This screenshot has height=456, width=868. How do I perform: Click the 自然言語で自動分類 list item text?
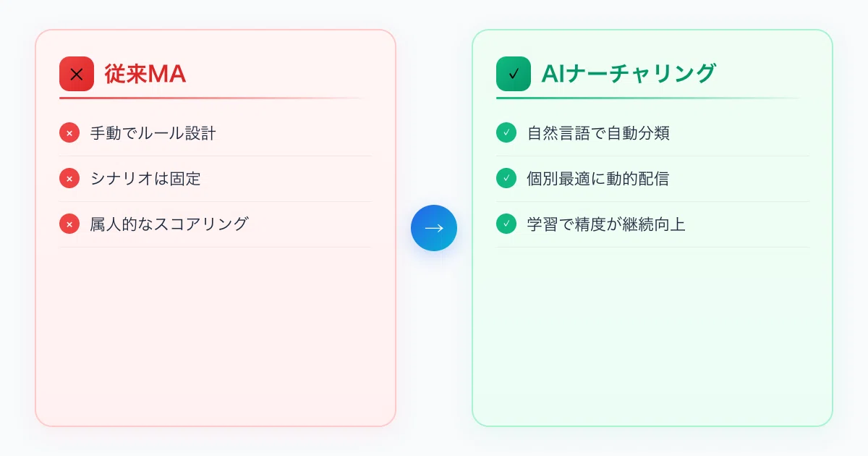[598, 133]
